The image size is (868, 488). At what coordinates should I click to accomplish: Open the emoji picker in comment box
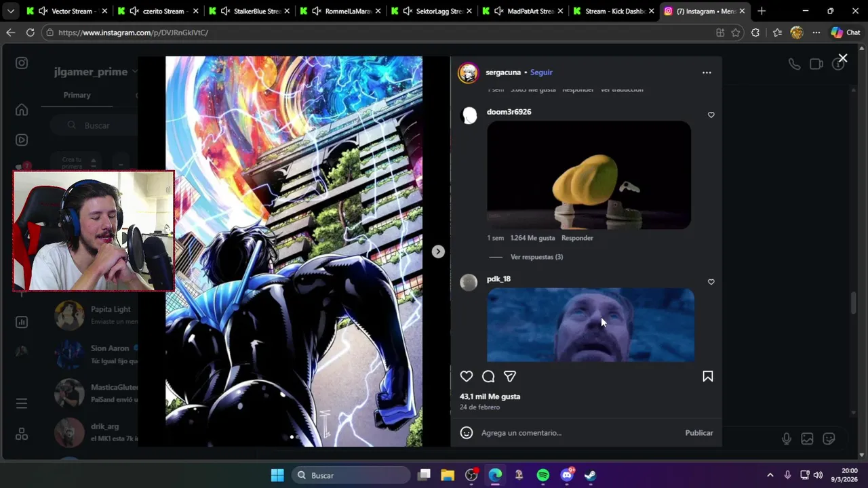pyautogui.click(x=467, y=432)
